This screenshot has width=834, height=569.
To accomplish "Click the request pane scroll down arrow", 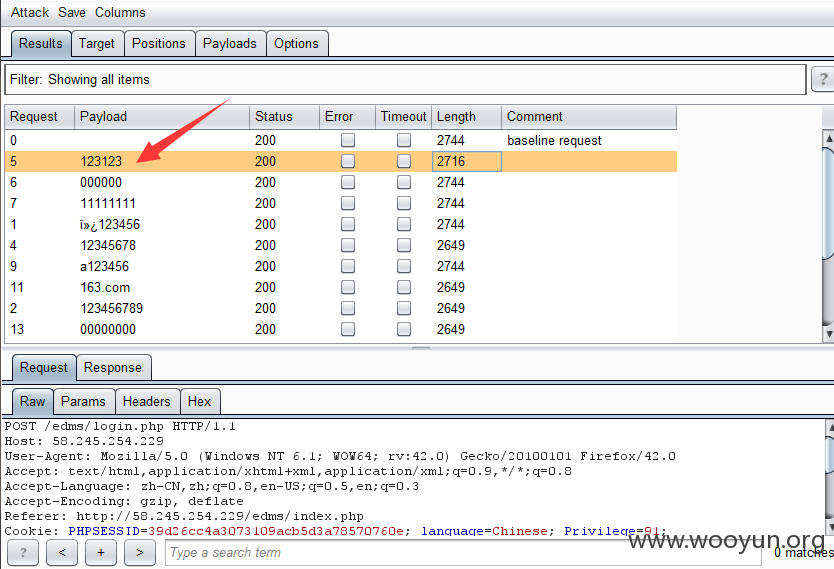I will [x=830, y=527].
